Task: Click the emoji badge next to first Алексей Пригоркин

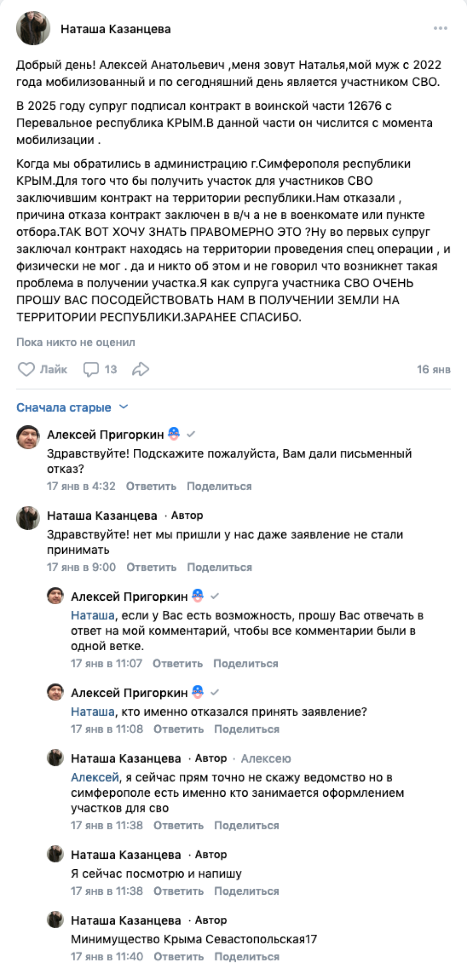Action: pyautogui.click(x=174, y=434)
